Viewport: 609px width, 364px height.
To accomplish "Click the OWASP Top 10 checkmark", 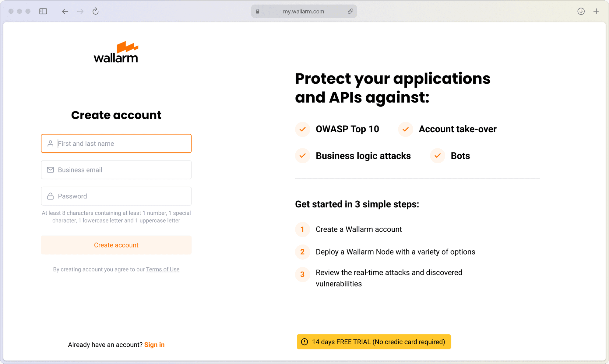I will [x=302, y=129].
